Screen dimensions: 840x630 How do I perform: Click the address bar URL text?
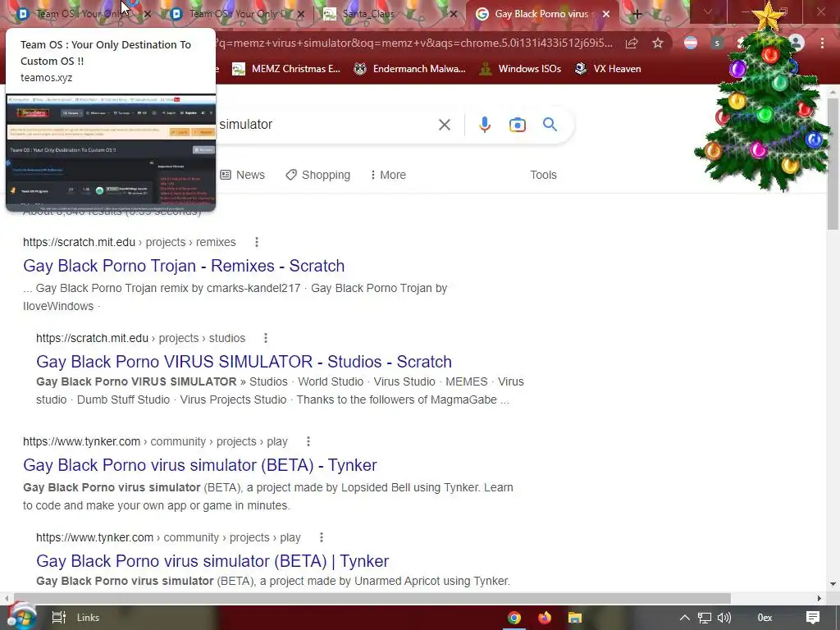[x=413, y=43]
